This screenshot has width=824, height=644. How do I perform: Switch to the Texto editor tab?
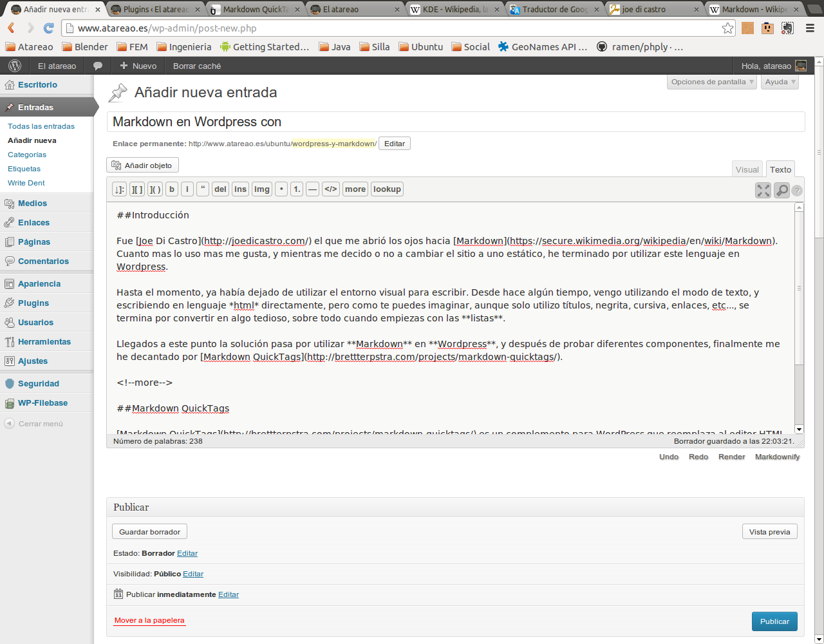[780, 169]
